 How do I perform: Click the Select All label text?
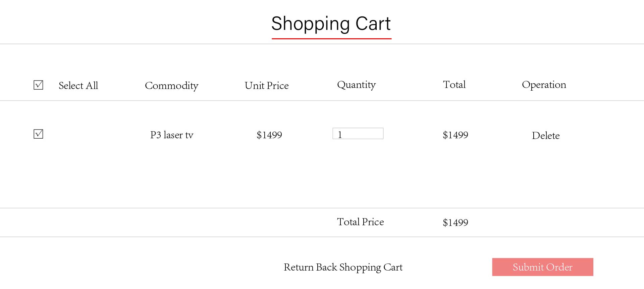(78, 86)
